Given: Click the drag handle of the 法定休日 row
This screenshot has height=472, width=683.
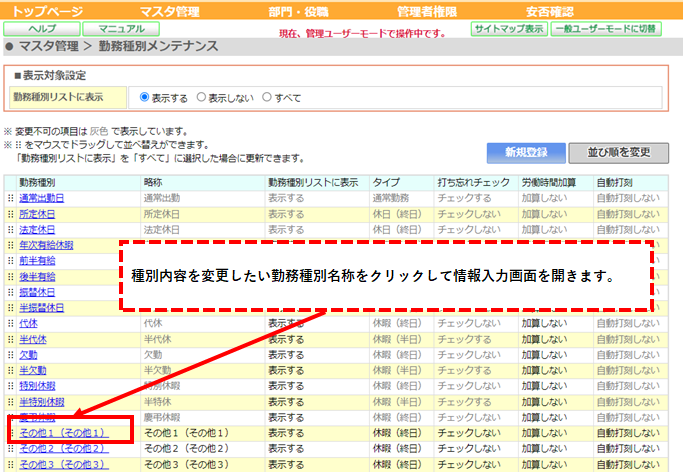Looking at the screenshot, I should point(11,230).
